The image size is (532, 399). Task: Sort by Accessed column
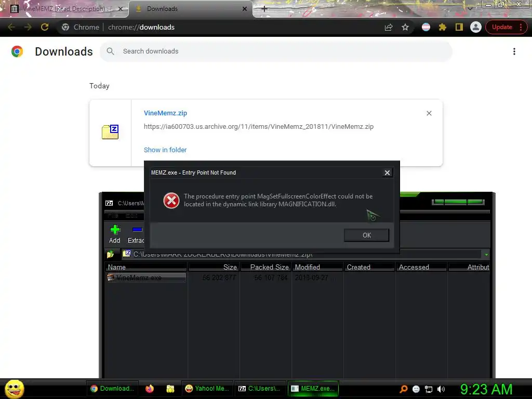[421, 267]
